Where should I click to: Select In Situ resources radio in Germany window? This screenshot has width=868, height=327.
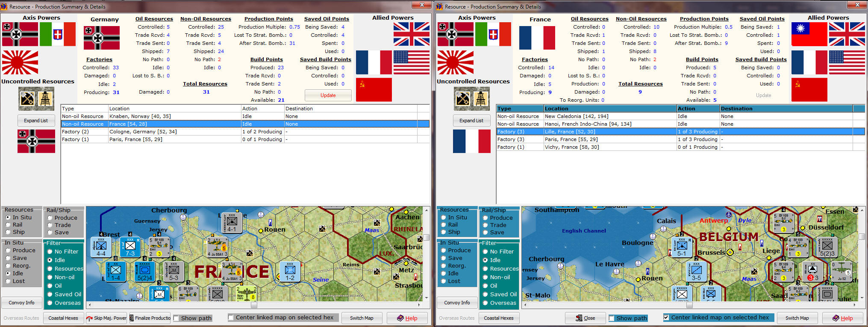pos(8,218)
